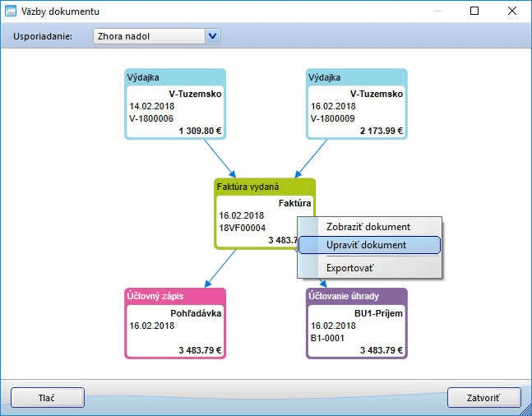Select the Výdajka V-1800009 document node

coord(356,111)
